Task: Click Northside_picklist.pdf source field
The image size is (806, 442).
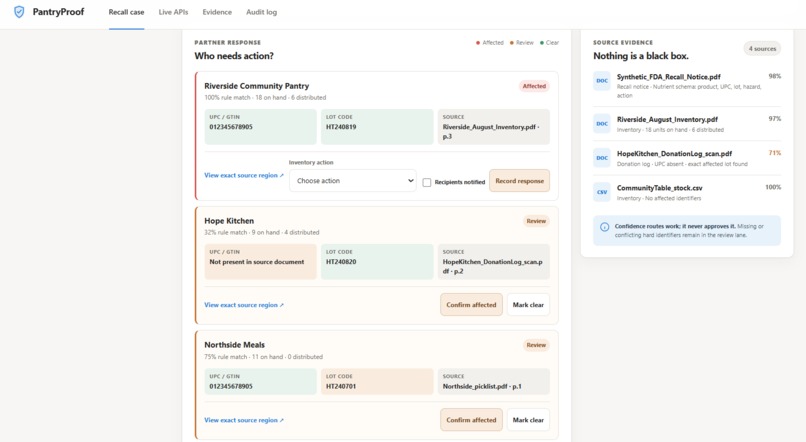Action: pos(493,381)
